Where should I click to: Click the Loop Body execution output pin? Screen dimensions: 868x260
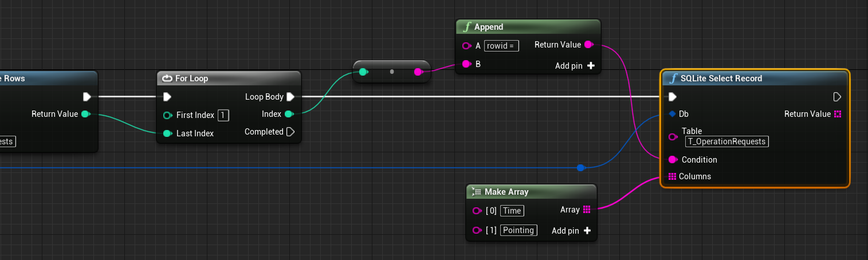(x=290, y=97)
